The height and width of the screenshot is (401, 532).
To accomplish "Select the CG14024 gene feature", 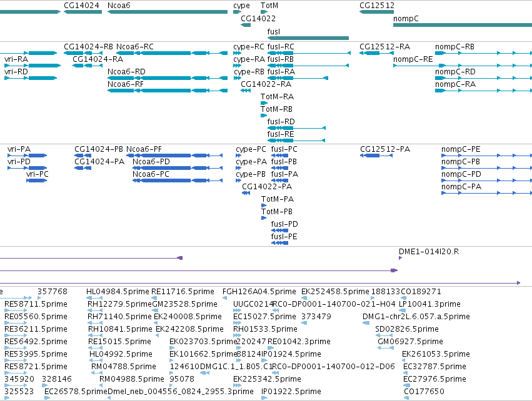I will click(x=83, y=12).
